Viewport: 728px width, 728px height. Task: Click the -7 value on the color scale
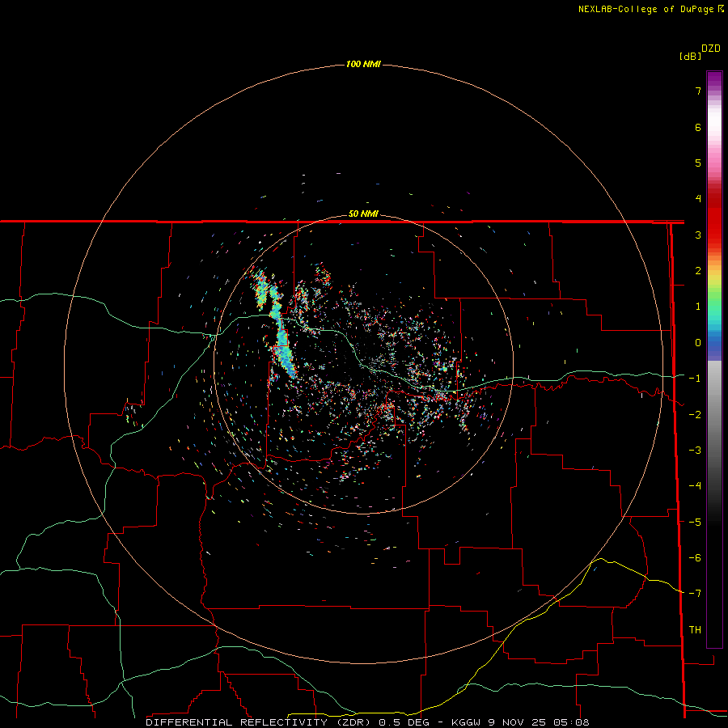point(695,594)
